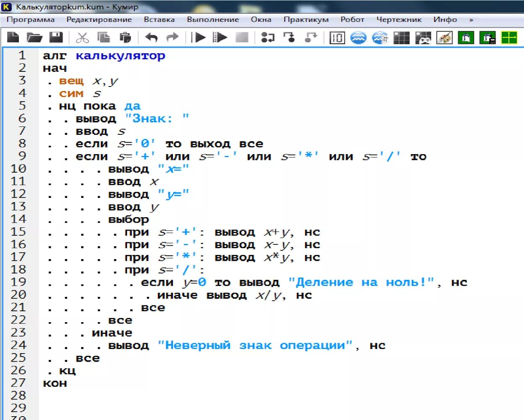Open the Robot field grid icon
This screenshot has height=420, width=524.
coord(401,38)
